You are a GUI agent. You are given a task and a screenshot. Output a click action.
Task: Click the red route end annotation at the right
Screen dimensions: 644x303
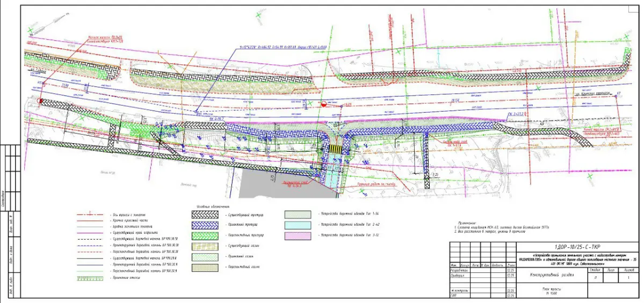tap(602, 131)
